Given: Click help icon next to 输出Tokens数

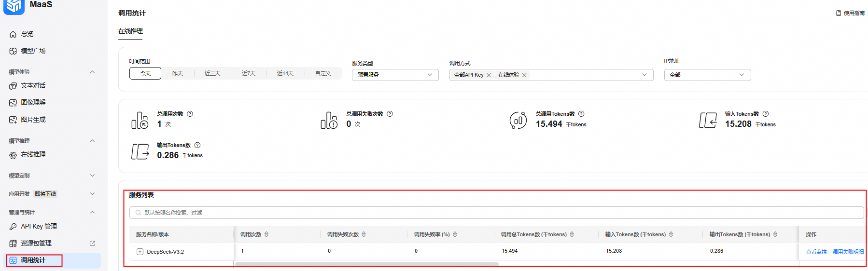Looking at the screenshot, I should (197, 145).
